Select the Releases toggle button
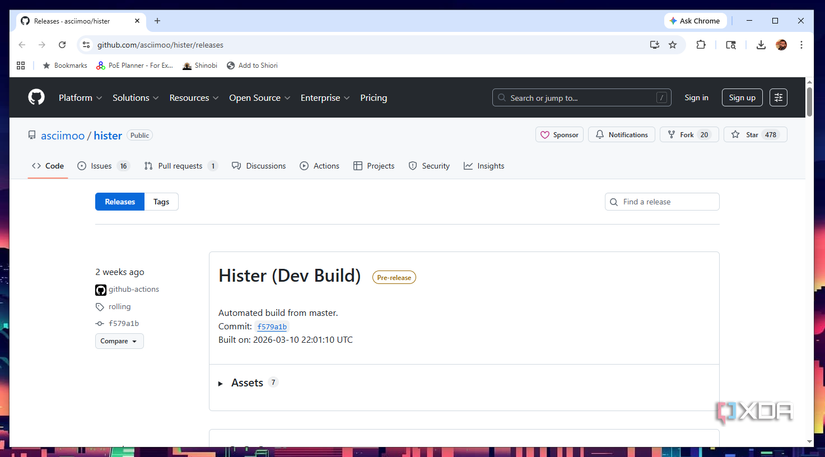 (120, 202)
